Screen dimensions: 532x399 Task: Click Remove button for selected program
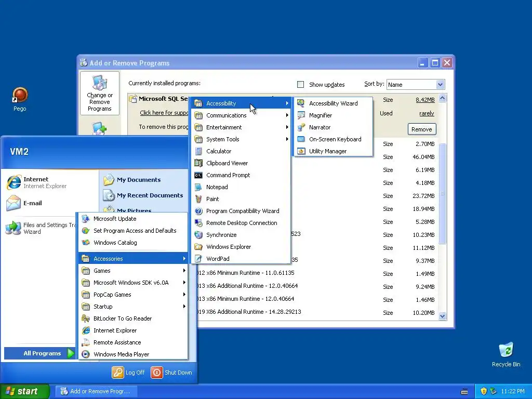(x=422, y=129)
